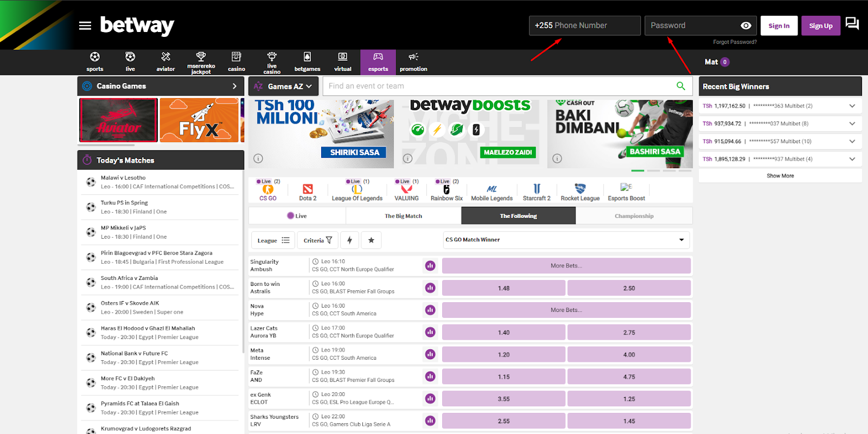868x434 pixels.
Task: Focus the phone number input field
Action: point(585,25)
